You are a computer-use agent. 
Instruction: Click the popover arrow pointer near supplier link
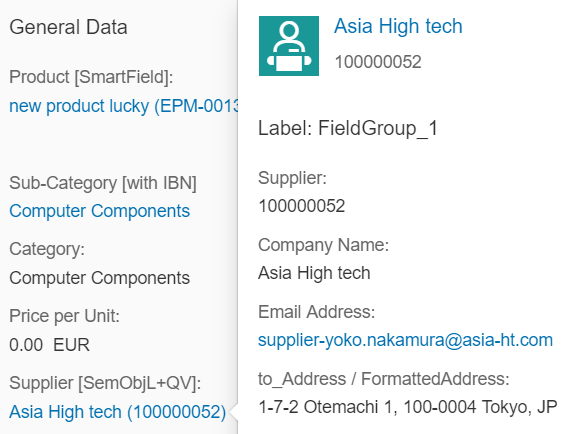[x=234, y=412]
